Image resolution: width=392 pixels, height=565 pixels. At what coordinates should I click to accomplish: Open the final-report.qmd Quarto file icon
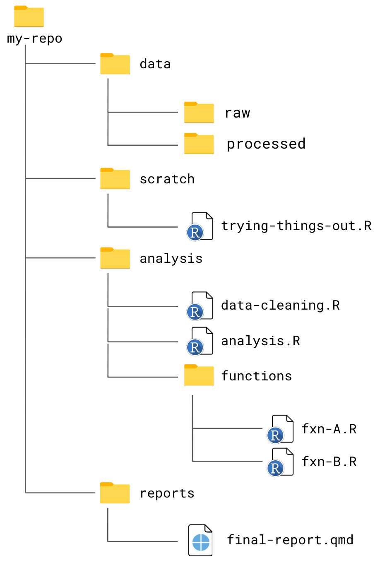tap(201, 540)
